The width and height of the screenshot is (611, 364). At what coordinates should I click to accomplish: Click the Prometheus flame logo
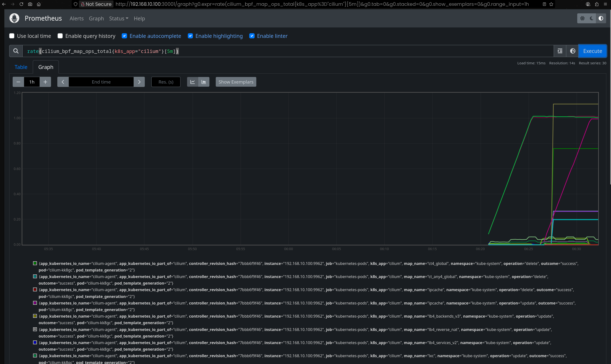point(15,18)
